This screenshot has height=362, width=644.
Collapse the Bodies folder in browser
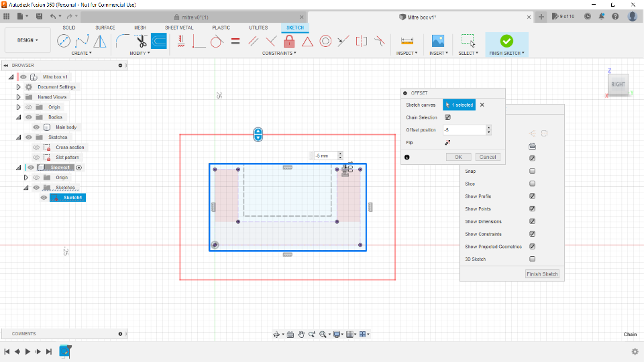point(19,117)
